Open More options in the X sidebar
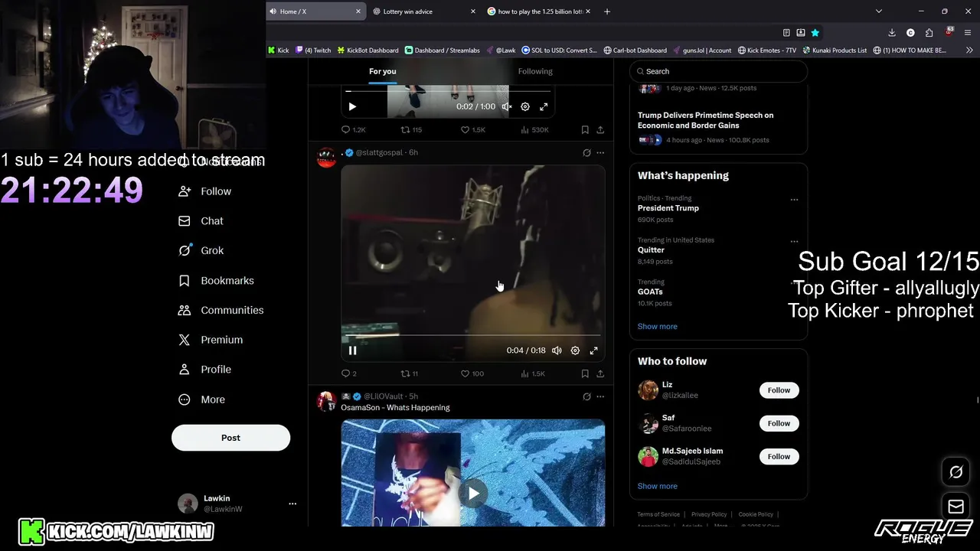This screenshot has height=551, width=980. pyautogui.click(x=201, y=399)
